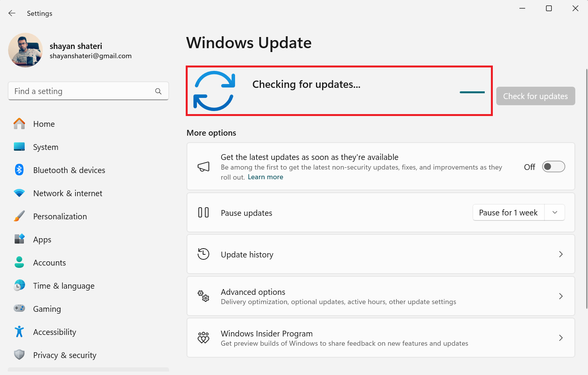The width and height of the screenshot is (588, 375).
Task: Expand Advanced options chevron
Action: (x=561, y=296)
